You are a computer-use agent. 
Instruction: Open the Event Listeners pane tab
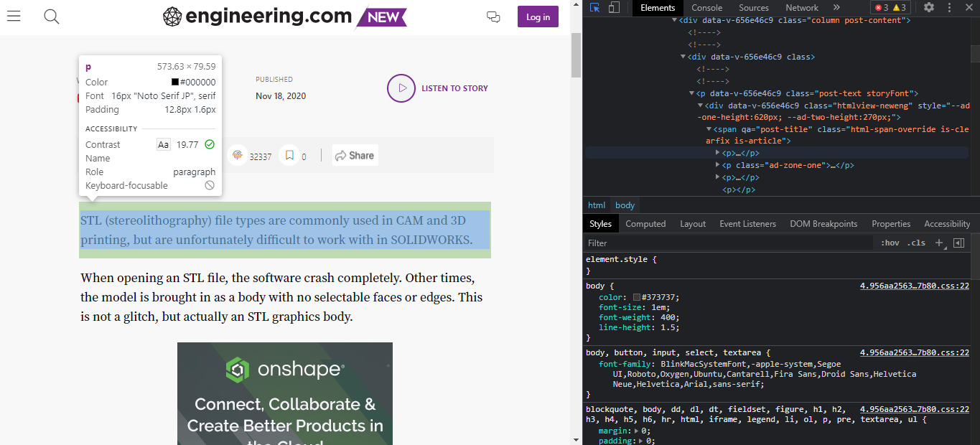[x=748, y=224]
